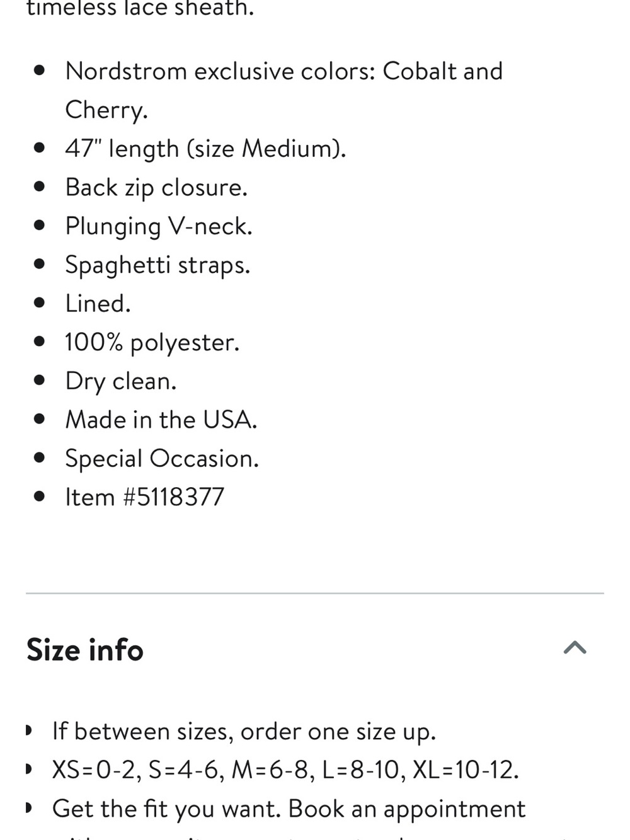Select the Special Occasion detail
Image resolution: width=630 pixels, height=840 pixels.
click(162, 459)
